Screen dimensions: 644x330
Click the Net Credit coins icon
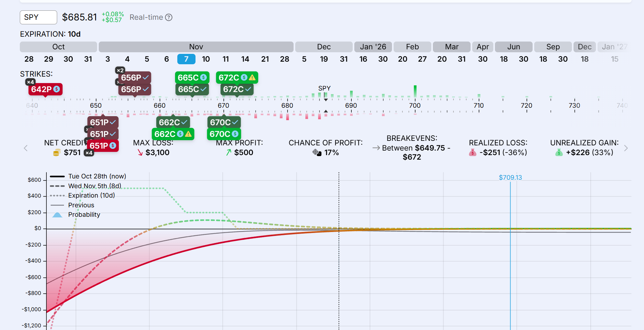pos(57,153)
